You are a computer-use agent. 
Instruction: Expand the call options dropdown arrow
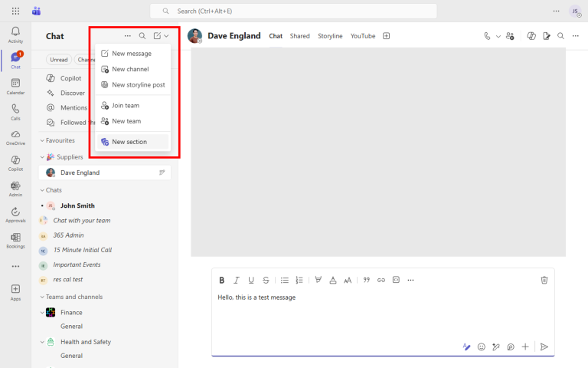498,36
